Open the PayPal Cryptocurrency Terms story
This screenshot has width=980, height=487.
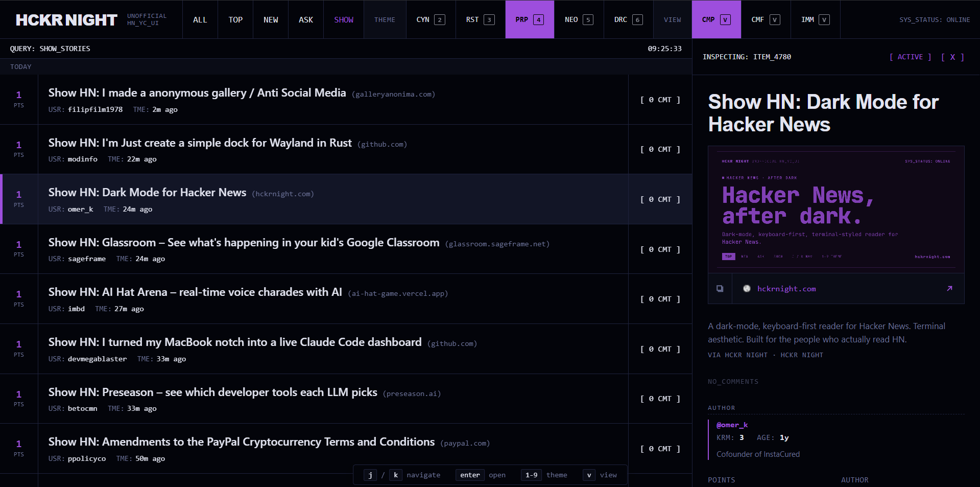[242, 442]
